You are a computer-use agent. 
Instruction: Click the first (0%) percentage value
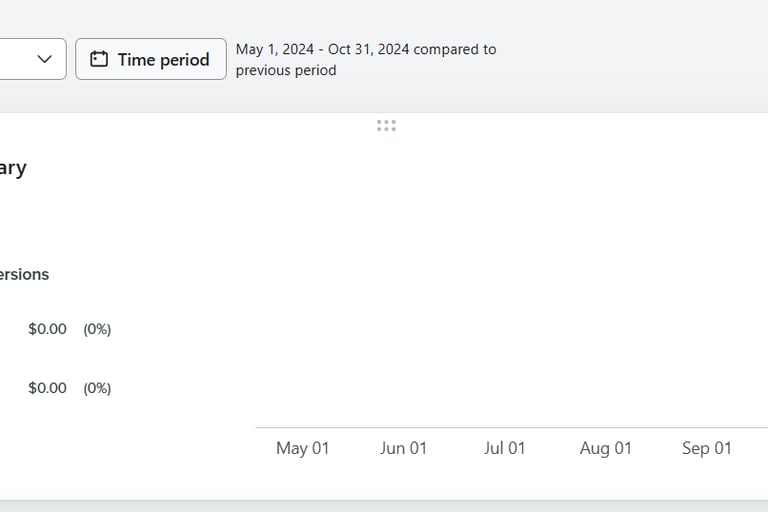click(x=97, y=329)
